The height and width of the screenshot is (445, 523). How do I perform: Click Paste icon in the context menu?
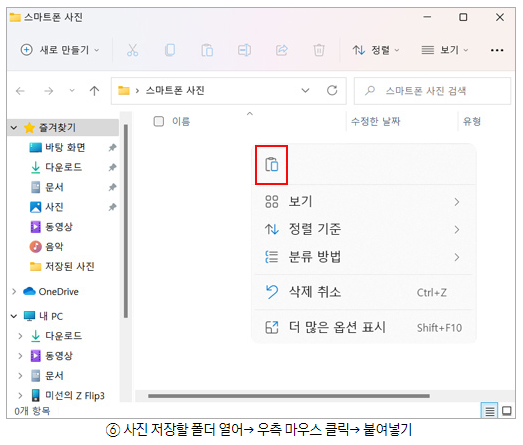coord(272,164)
